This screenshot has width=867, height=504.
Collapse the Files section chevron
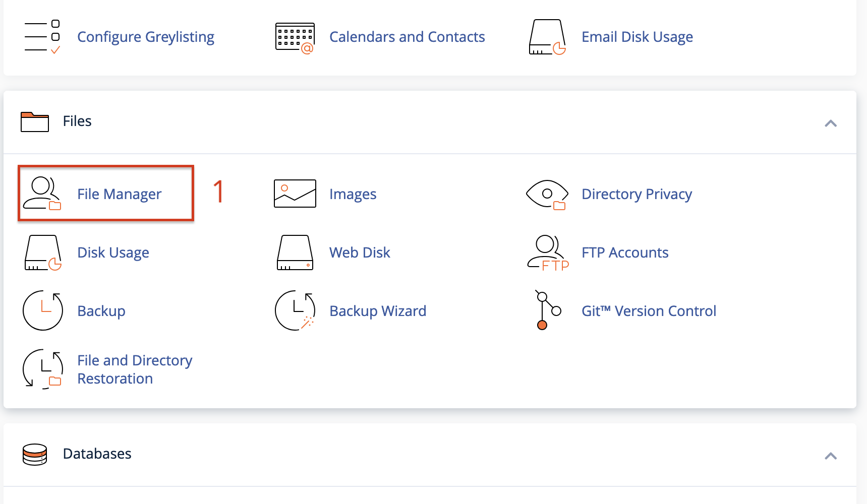tap(831, 123)
